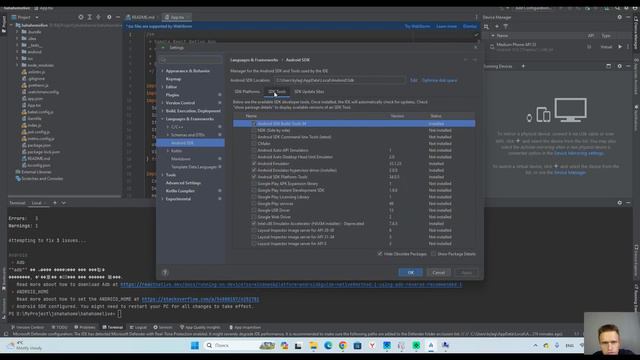
Task: Click Try WebStorm in banner
Action: click(417, 27)
